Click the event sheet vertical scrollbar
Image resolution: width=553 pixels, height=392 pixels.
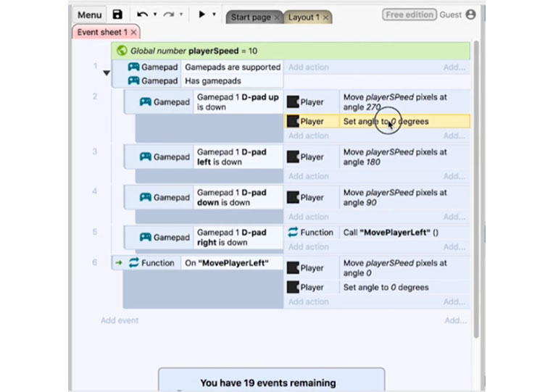tap(476, 190)
